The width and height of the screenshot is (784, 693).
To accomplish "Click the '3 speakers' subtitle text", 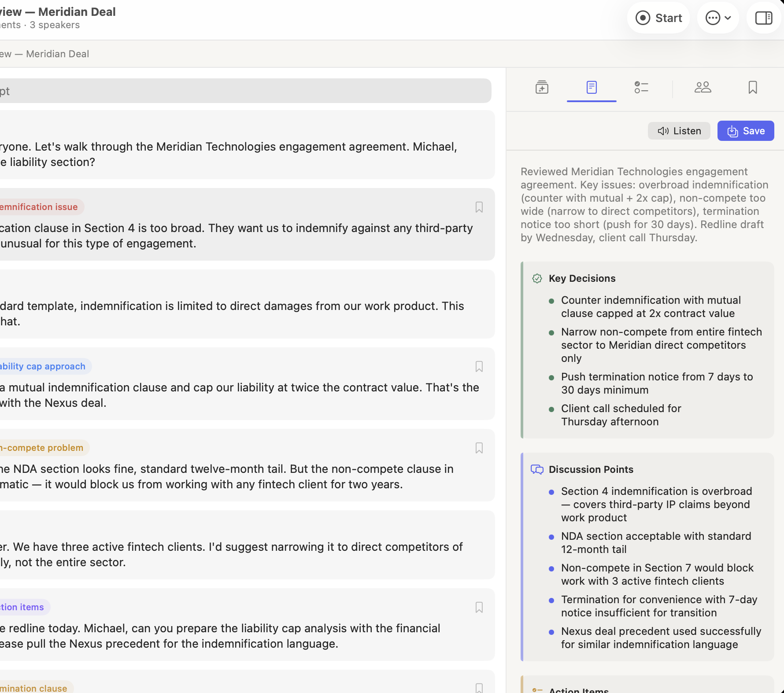I will tap(55, 25).
